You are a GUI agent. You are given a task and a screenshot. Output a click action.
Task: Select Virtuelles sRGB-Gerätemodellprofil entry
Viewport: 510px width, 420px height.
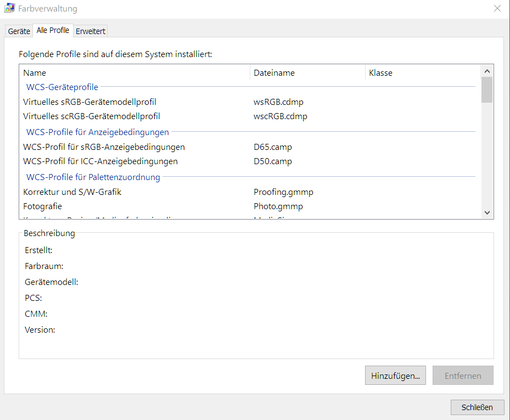pyautogui.click(x=89, y=102)
